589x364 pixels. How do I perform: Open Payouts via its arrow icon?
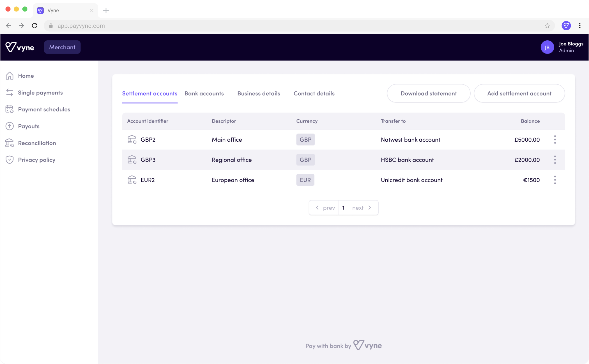click(x=10, y=126)
